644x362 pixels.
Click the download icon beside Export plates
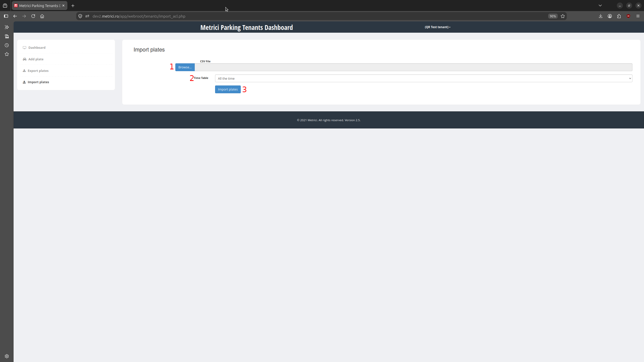pyautogui.click(x=24, y=71)
